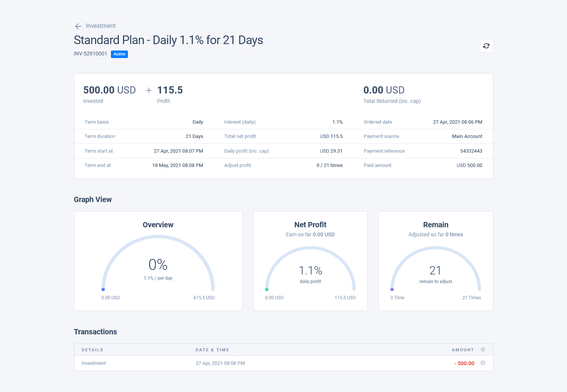567x392 pixels.
Task: Click the green dot on Net Profit gauge
Action: tap(267, 289)
